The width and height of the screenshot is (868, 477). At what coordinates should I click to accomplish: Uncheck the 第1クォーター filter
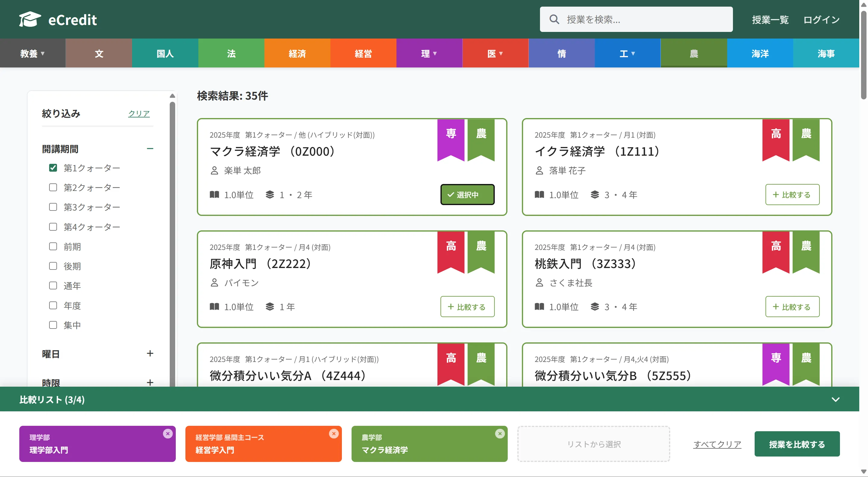[53, 167]
